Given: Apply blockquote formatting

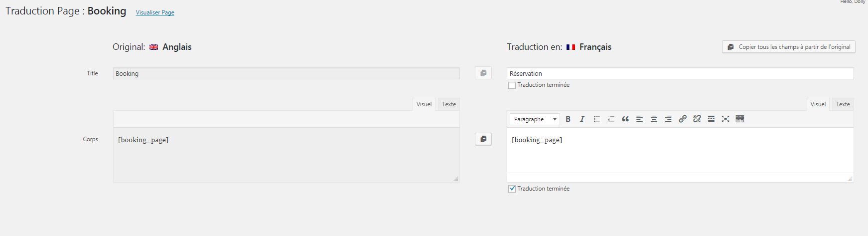Looking at the screenshot, I should [x=625, y=119].
